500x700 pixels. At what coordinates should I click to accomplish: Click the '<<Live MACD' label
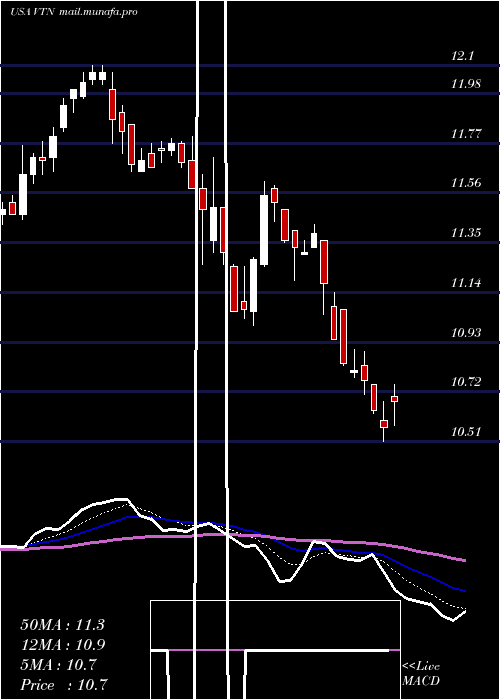tap(421, 674)
